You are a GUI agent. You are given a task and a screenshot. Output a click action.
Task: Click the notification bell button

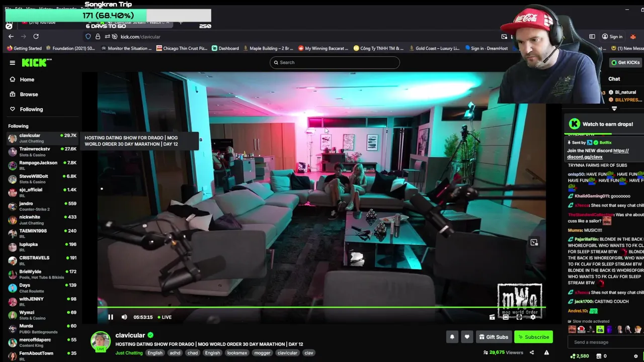[x=452, y=337]
